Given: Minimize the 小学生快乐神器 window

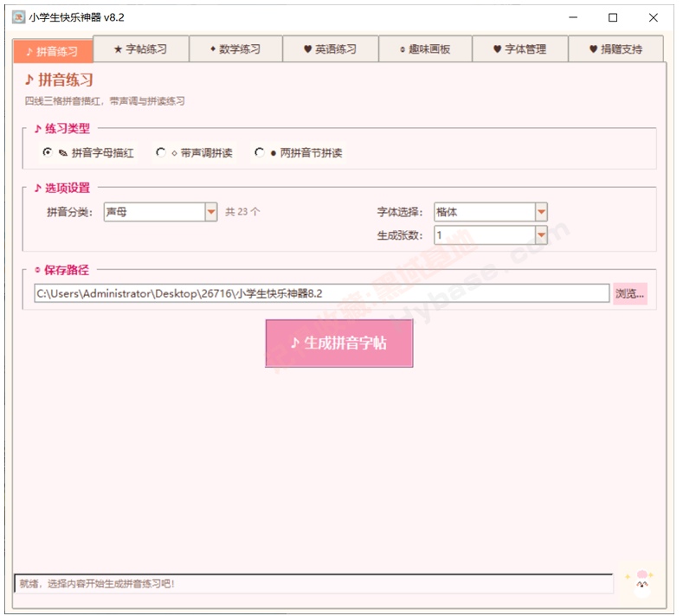Looking at the screenshot, I should pos(573,17).
